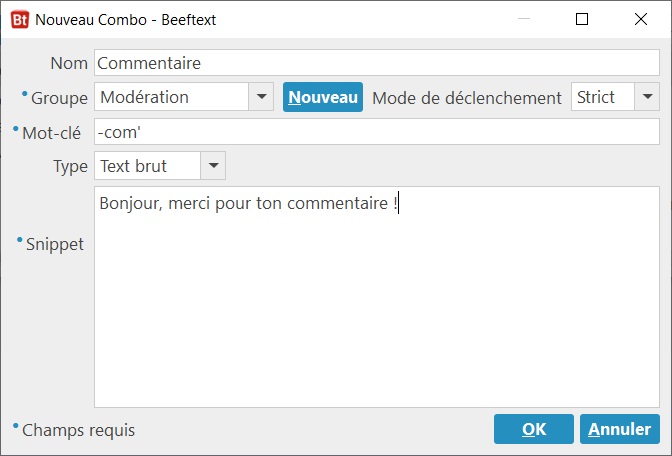The width and height of the screenshot is (672, 456).
Task: Click the Champs requis note
Action: tap(78, 430)
